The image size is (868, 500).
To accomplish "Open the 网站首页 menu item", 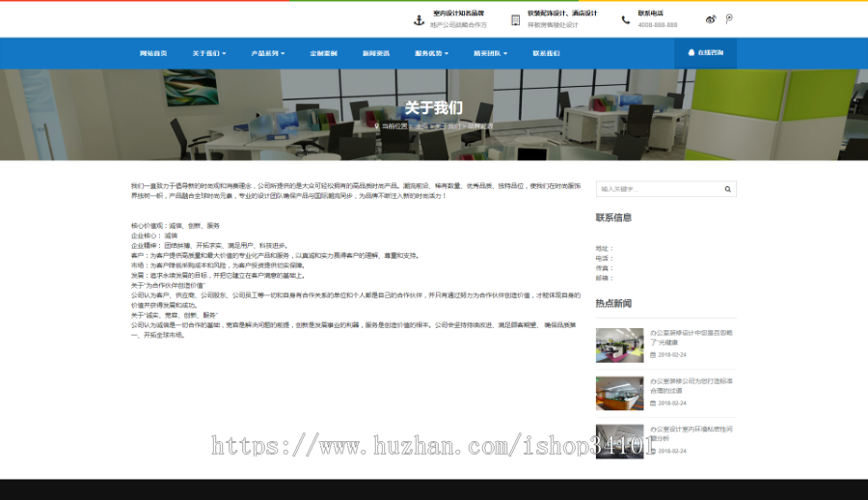I will [x=153, y=53].
